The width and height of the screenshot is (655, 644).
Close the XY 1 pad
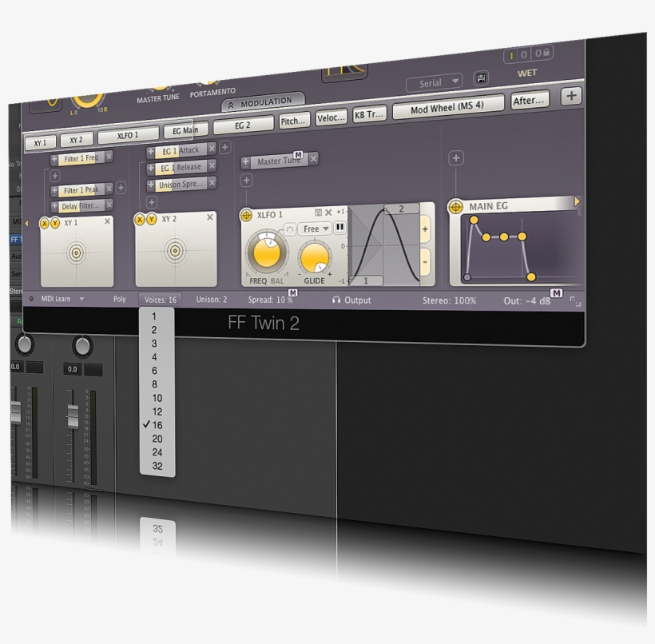pos(107,221)
